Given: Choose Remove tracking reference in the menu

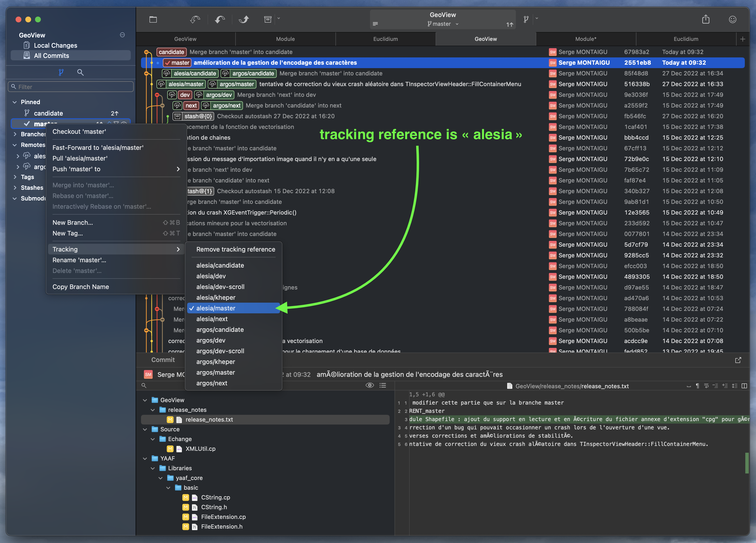Looking at the screenshot, I should [x=235, y=249].
